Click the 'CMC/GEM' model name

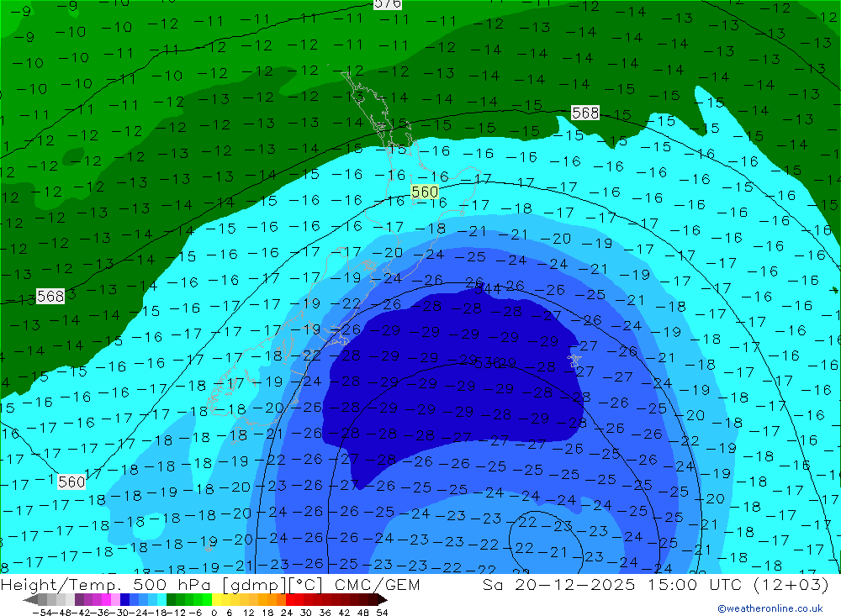(x=377, y=585)
